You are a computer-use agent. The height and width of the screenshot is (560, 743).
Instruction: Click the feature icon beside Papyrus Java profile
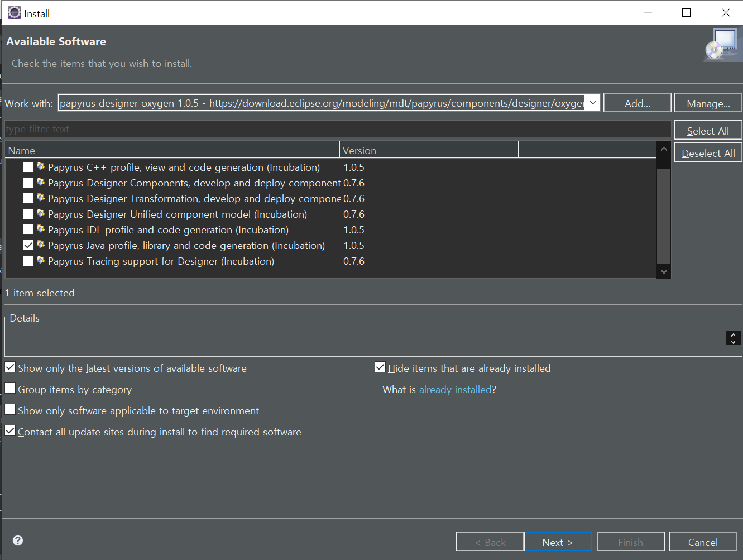41,245
